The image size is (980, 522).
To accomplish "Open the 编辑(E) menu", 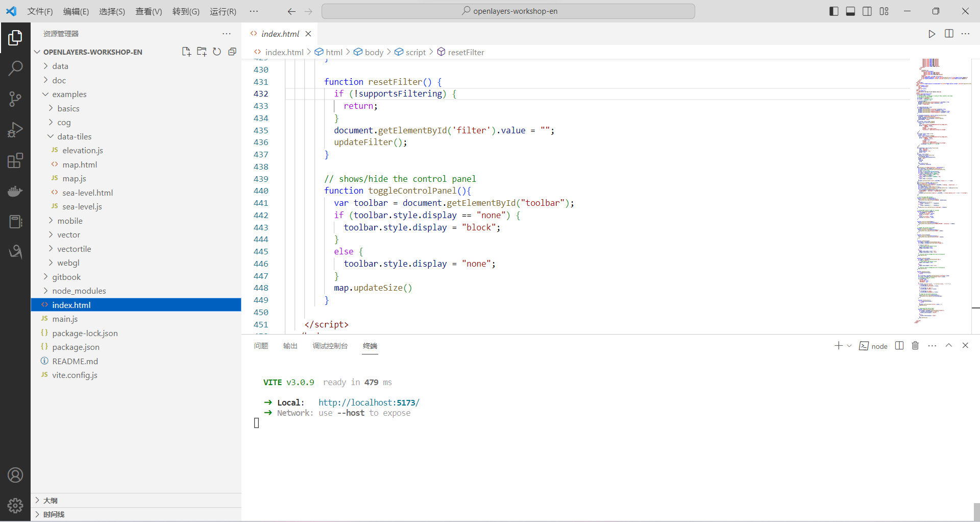I will point(76,11).
